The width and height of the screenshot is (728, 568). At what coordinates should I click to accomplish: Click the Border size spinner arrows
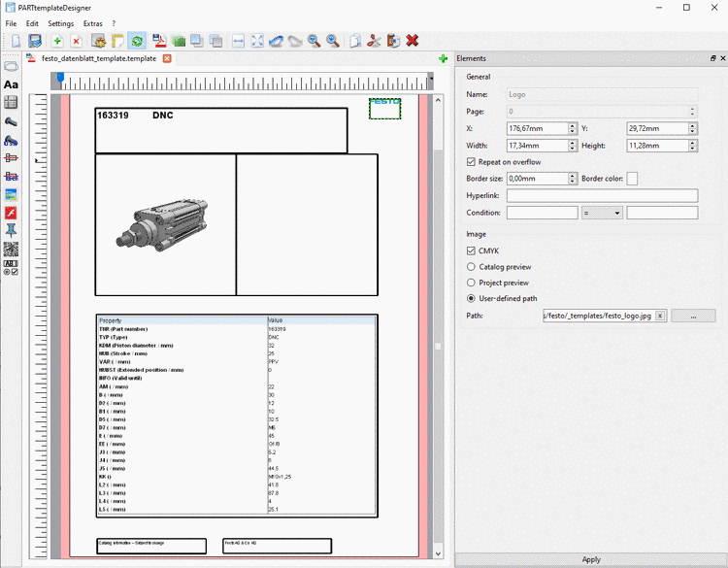click(573, 179)
